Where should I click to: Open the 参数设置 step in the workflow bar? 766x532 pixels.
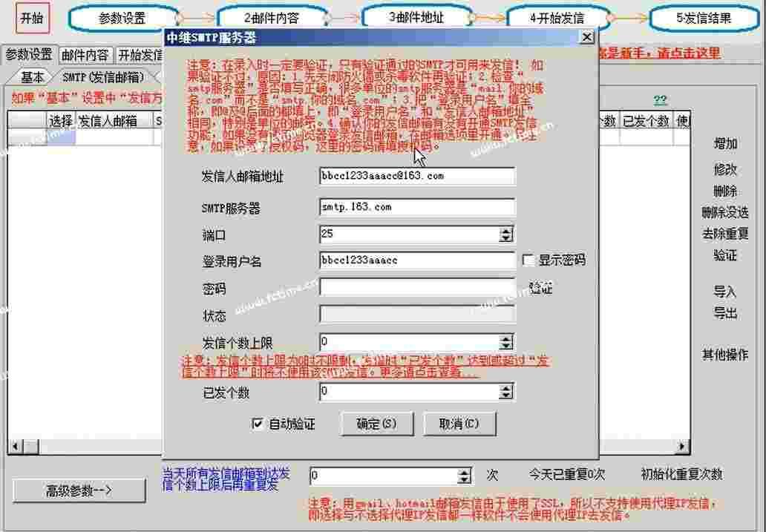[122, 19]
